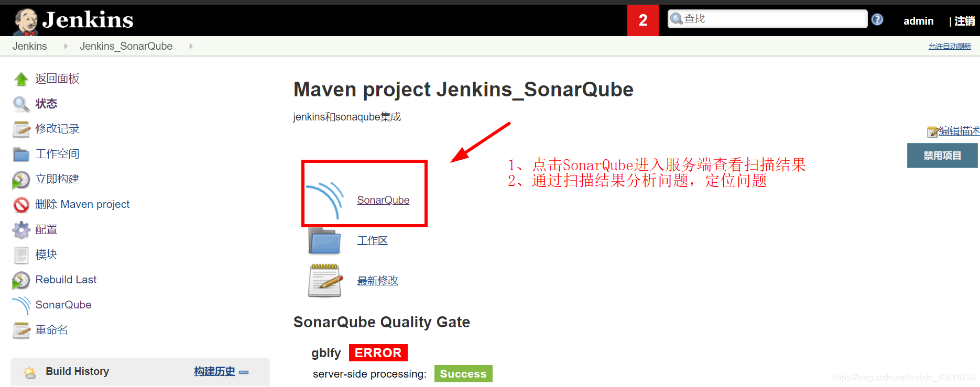Collapse the Build History trend panel
The image size is (980, 387).
tap(244, 372)
